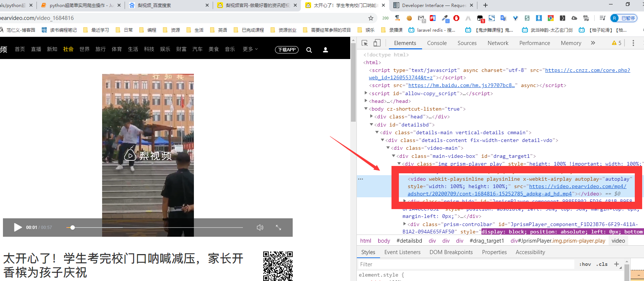Open the cookie editor extension icon

point(409,18)
